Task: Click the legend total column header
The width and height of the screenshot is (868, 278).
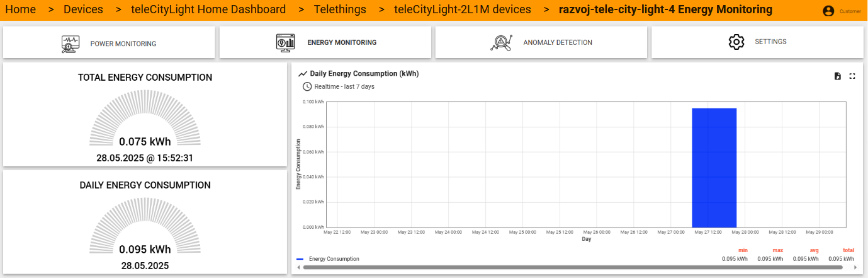Action: [848, 251]
